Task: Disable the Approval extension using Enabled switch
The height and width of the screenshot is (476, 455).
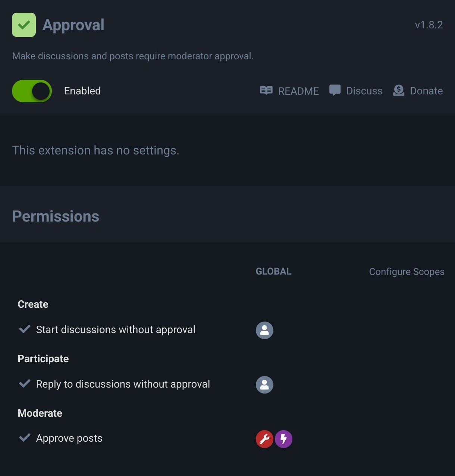Action: tap(32, 91)
